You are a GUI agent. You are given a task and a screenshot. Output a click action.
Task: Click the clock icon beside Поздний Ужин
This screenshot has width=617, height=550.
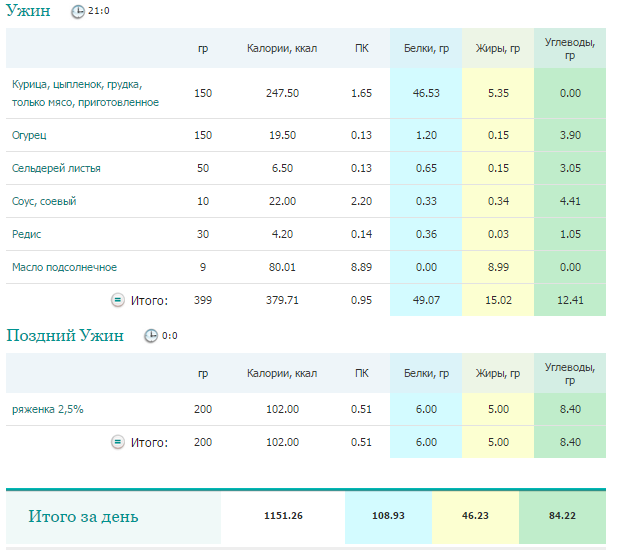(150, 336)
